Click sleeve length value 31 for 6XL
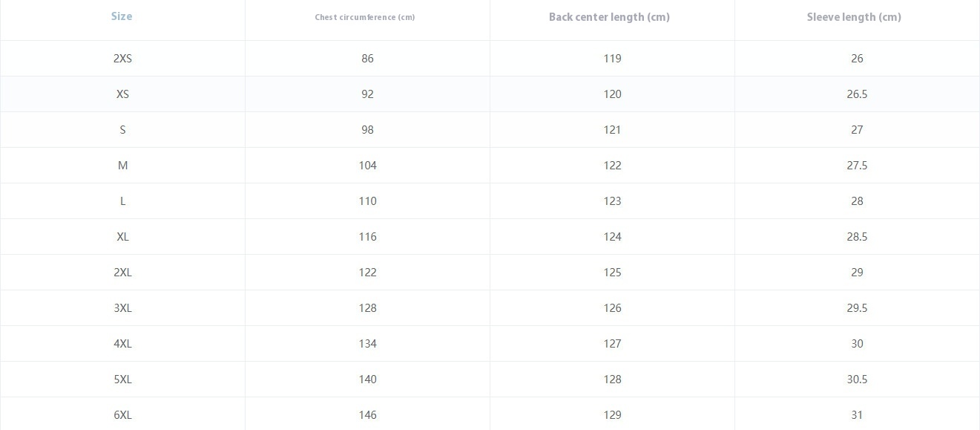This screenshot has width=980, height=430. pyautogui.click(x=857, y=415)
